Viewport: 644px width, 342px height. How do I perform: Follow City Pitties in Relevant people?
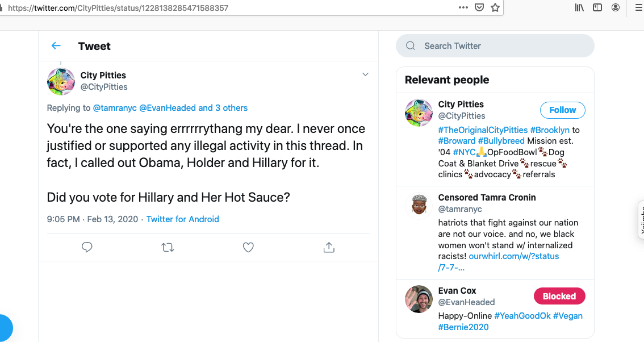[562, 110]
